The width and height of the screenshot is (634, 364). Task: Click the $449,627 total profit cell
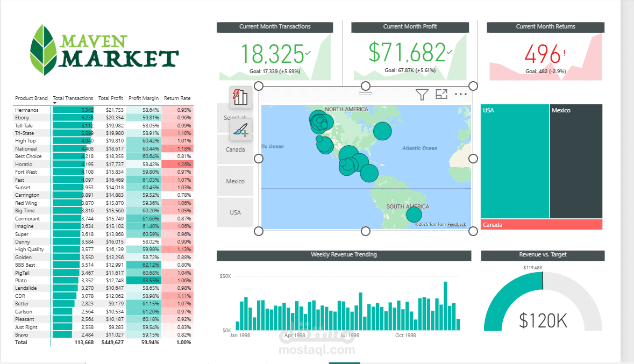click(112, 342)
